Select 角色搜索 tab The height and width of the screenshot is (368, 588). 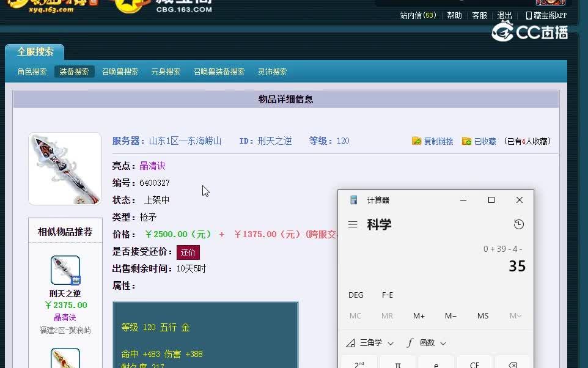32,72
